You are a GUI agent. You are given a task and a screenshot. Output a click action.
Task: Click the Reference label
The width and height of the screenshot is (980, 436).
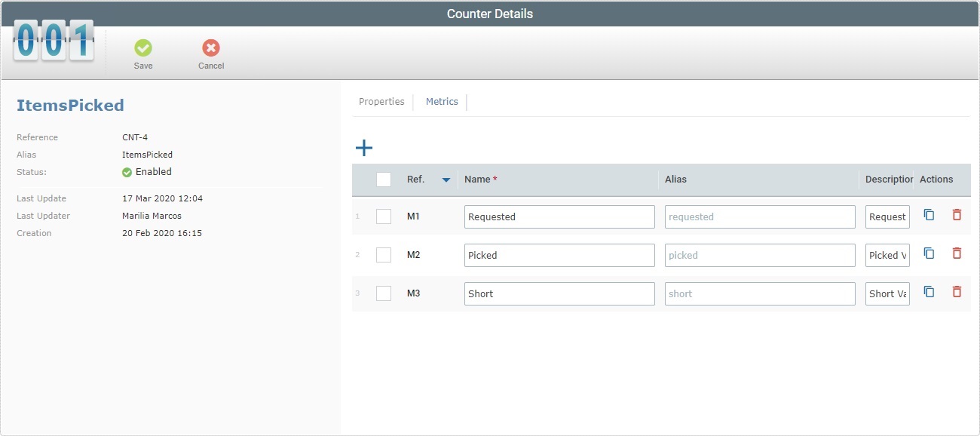click(37, 137)
